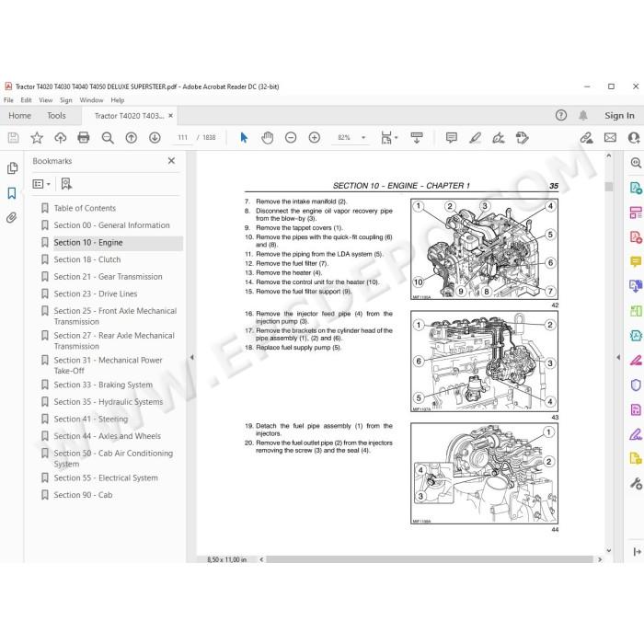Click the page number field
Viewport: 644px width, 644px height.
pyautogui.click(x=183, y=138)
